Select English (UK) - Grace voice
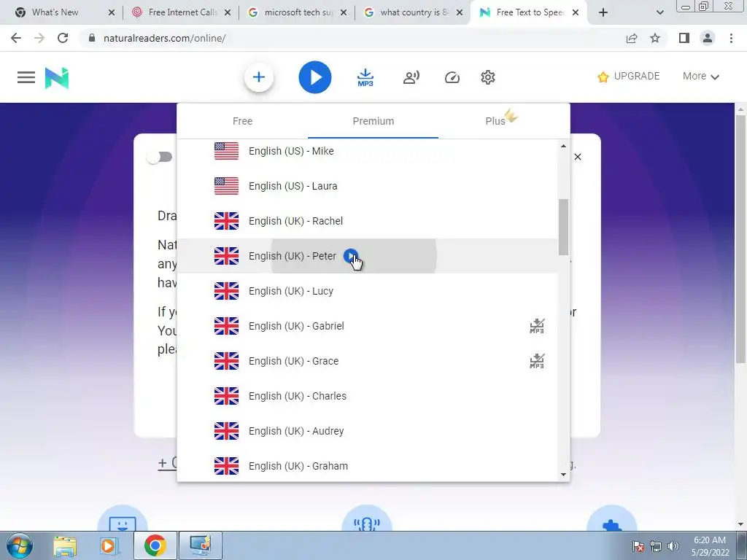Image resolution: width=747 pixels, height=560 pixels. [367, 361]
